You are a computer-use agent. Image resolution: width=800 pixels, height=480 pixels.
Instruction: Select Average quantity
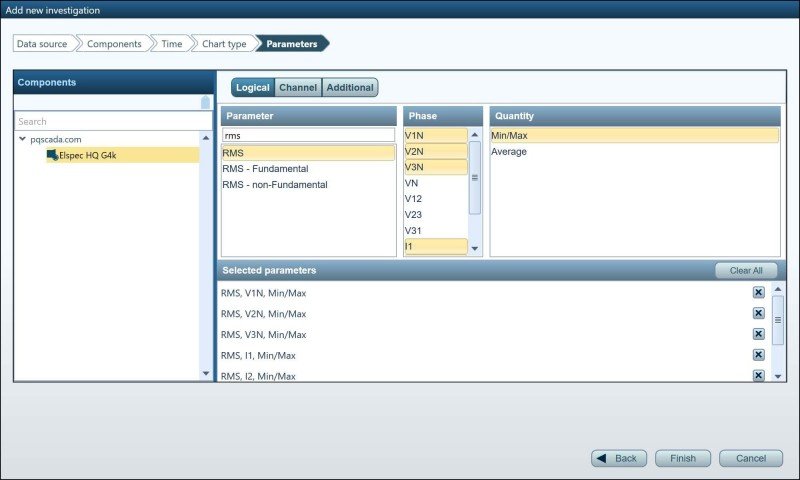point(635,151)
